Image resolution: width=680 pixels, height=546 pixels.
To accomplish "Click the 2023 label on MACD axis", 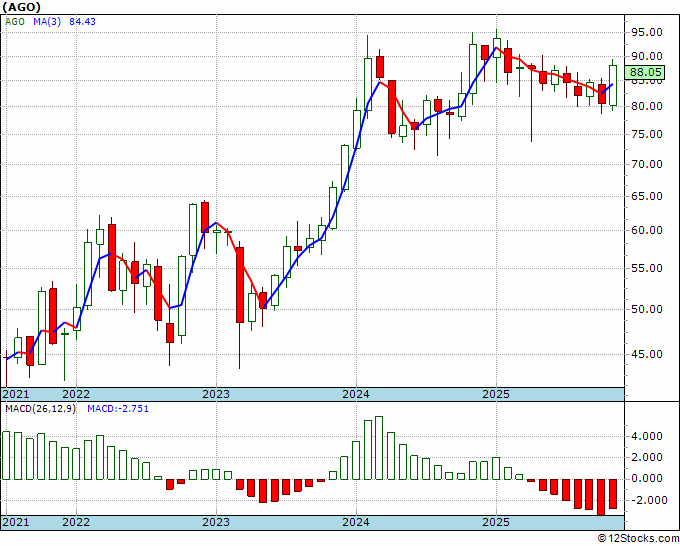I will (x=216, y=522).
